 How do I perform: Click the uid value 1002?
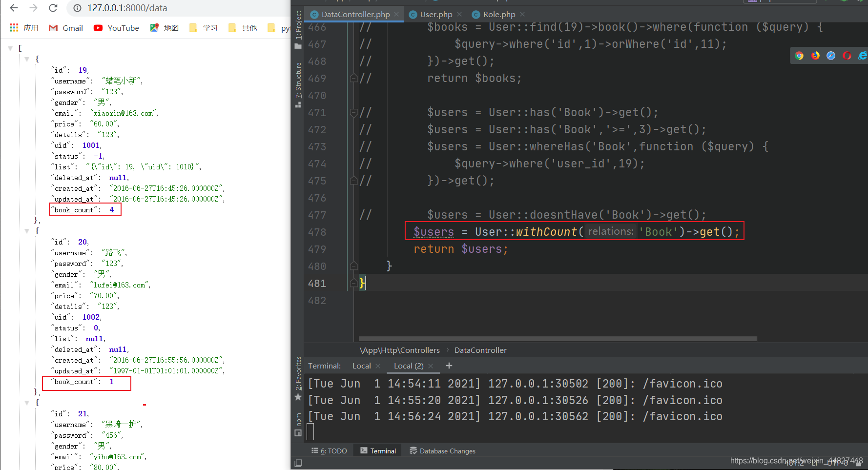(x=92, y=317)
